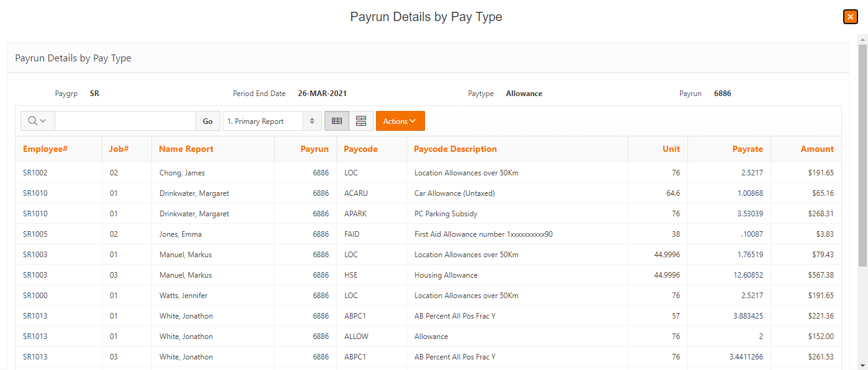Sort by the Amount column header
The image size is (868, 370).
[x=817, y=149]
